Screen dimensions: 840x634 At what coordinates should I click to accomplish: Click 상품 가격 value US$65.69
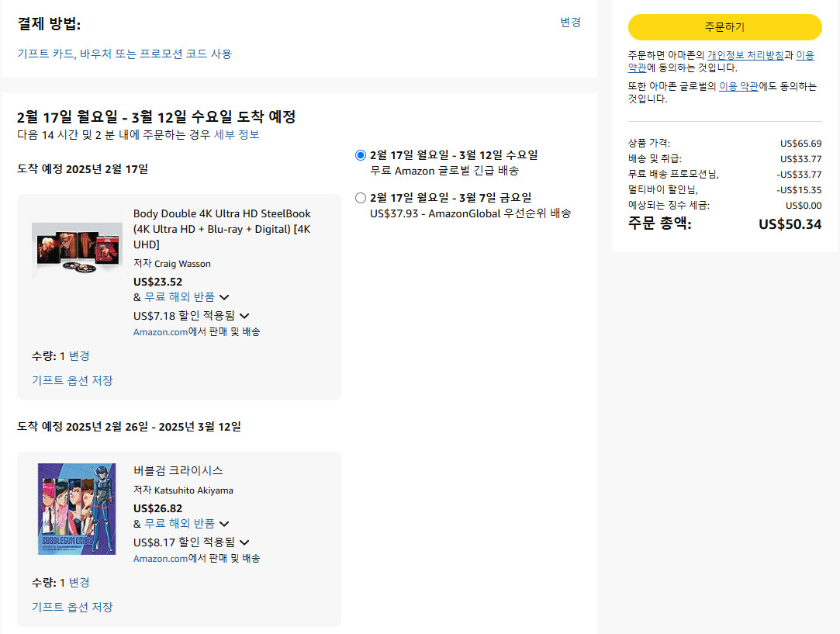point(801,144)
